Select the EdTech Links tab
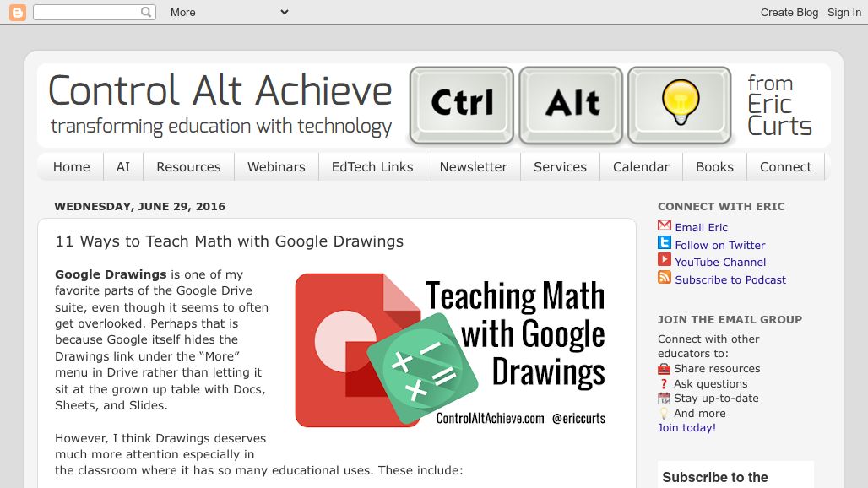 [372, 167]
